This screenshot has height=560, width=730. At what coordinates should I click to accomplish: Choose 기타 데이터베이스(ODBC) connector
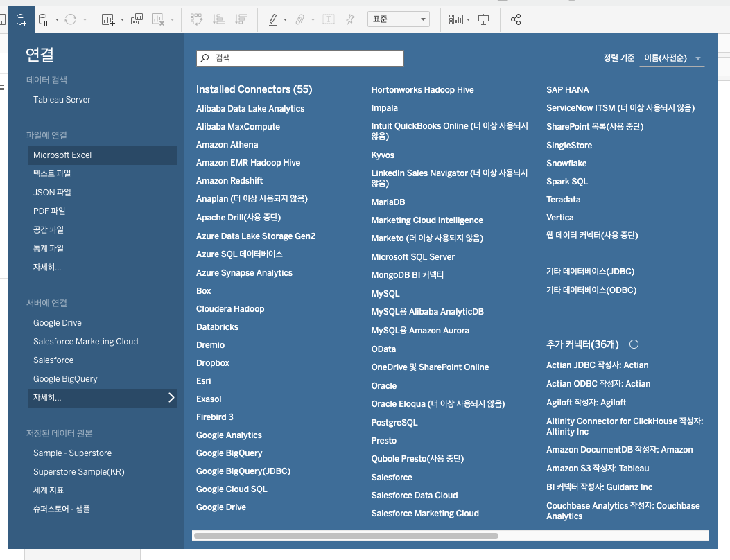pyautogui.click(x=591, y=290)
